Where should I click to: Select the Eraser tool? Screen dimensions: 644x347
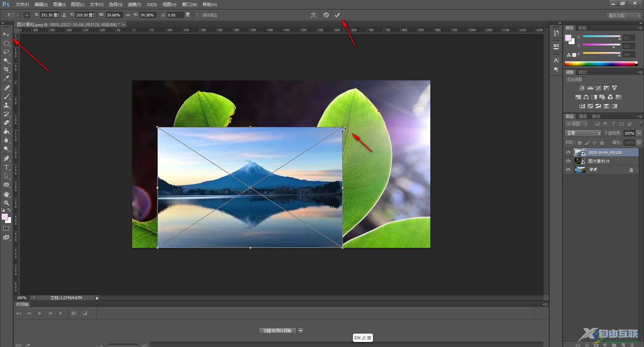coord(6,123)
